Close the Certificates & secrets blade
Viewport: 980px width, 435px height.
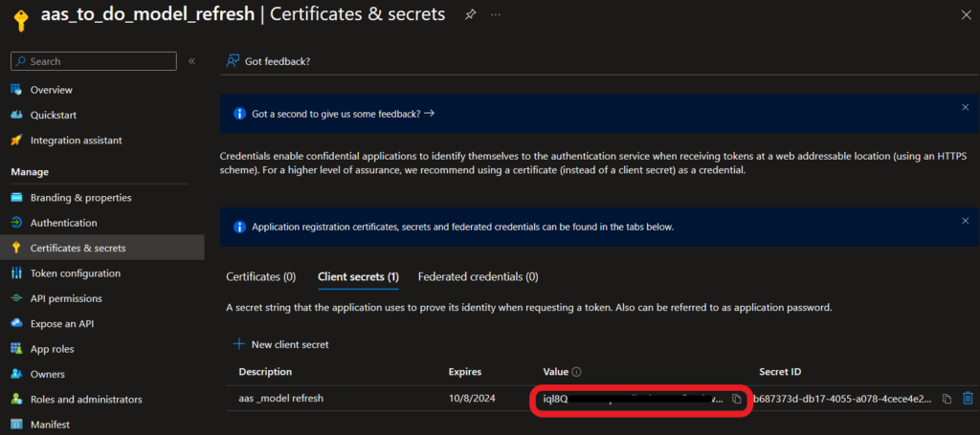(x=966, y=15)
